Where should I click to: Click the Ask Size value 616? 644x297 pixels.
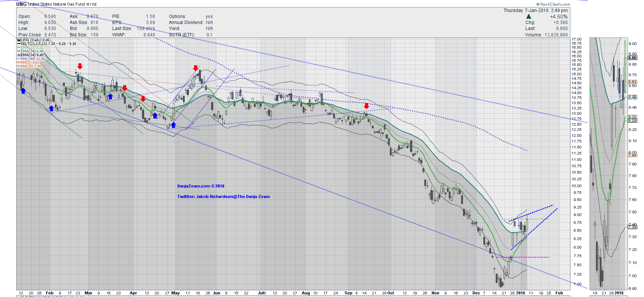pyautogui.click(x=94, y=22)
